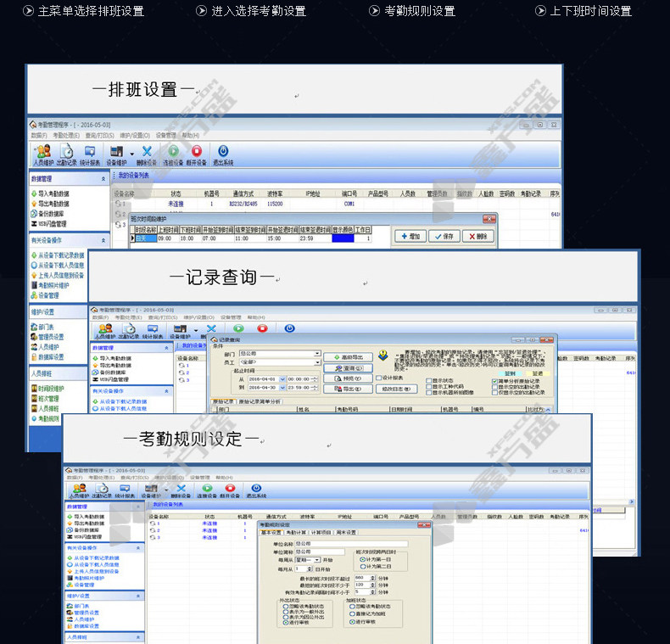Switch to the 考勤计算 tab
The image size is (670, 644).
pyautogui.click(x=297, y=533)
